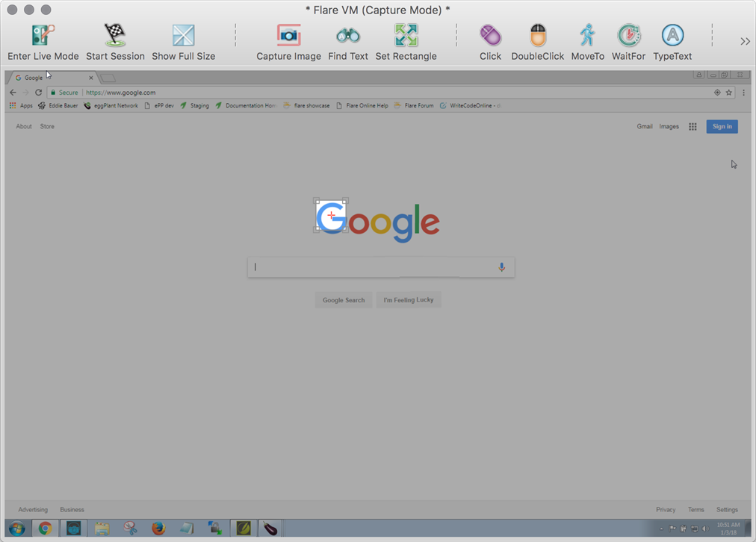Click the voice search microphone icon
The image size is (756, 542).
pos(502,267)
